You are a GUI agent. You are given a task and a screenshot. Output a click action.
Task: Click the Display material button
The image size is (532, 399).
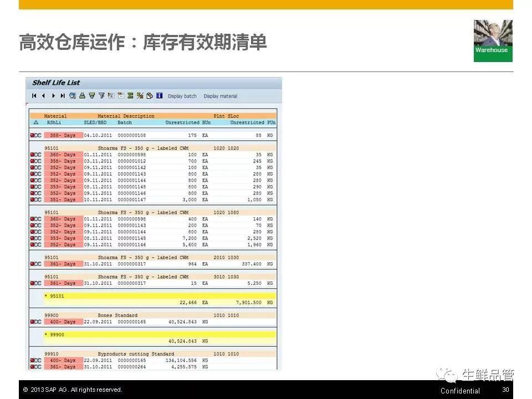[220, 96]
